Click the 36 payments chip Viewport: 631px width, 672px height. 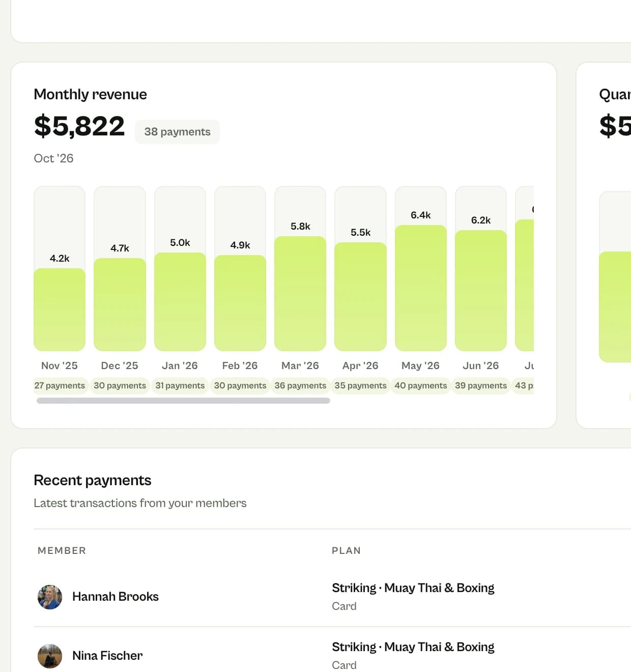tap(300, 385)
